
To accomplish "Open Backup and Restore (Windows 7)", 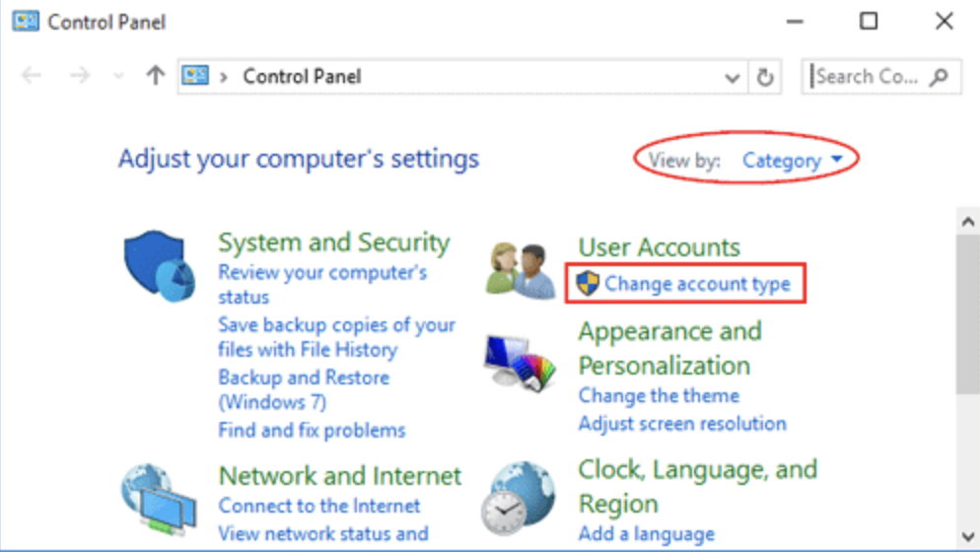I will click(x=304, y=389).
